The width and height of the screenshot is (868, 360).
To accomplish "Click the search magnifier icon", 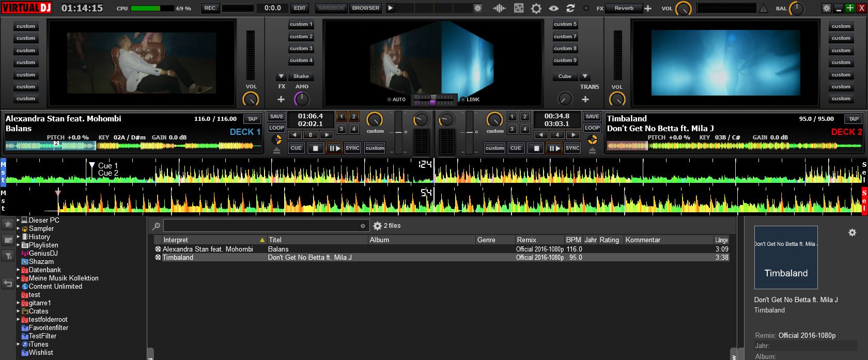I will pos(156,226).
